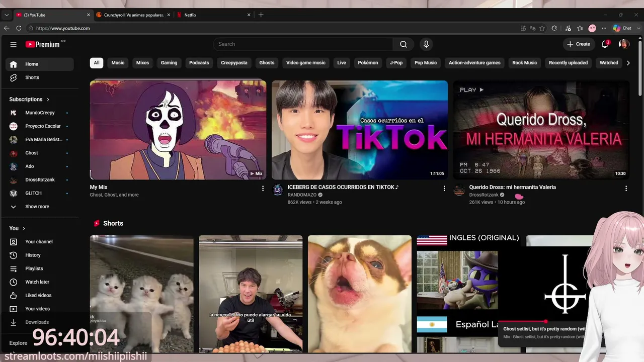Image resolution: width=644 pixels, height=362 pixels.
Task: Open the favorites list icon
Action: click(580, 28)
